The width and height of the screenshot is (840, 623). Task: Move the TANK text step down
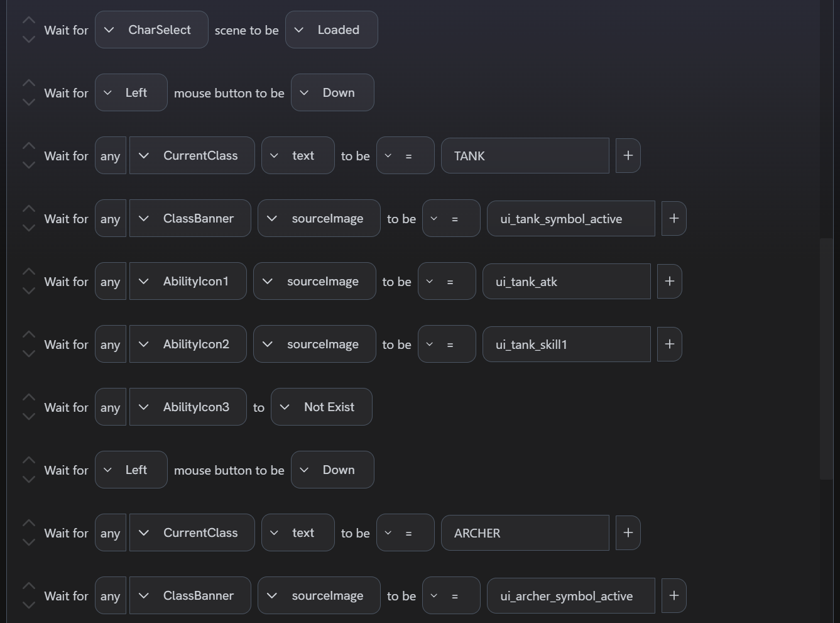[x=28, y=165]
